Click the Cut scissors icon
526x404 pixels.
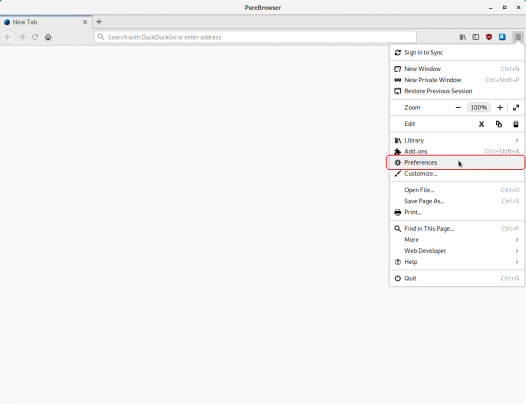click(481, 124)
